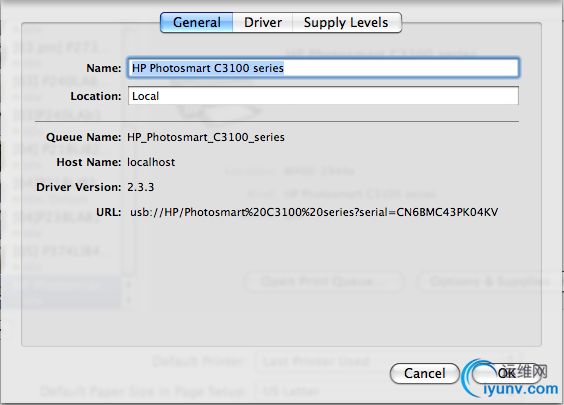Screen dimensions: 564x405
Task: Confirm printer settings with OK
Action: point(506,373)
